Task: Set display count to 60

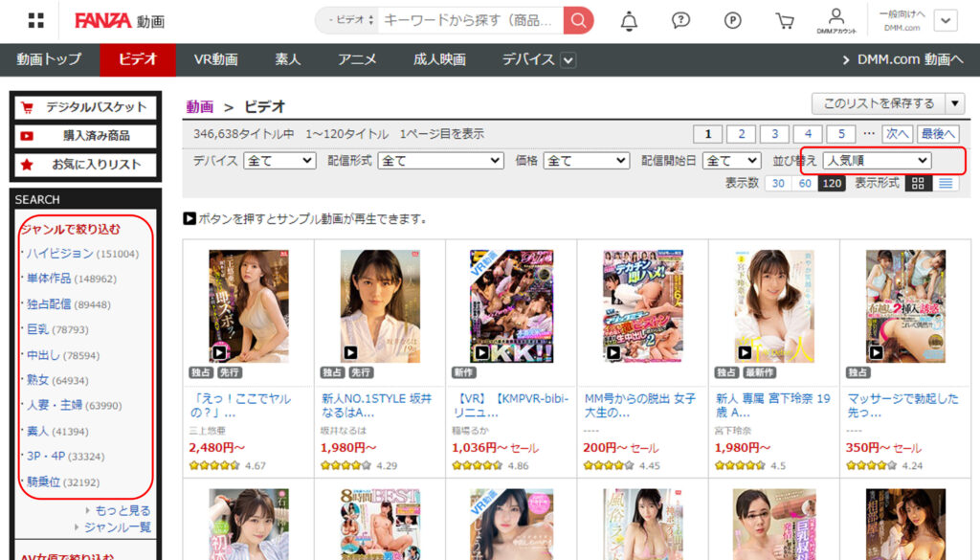Action: click(805, 184)
